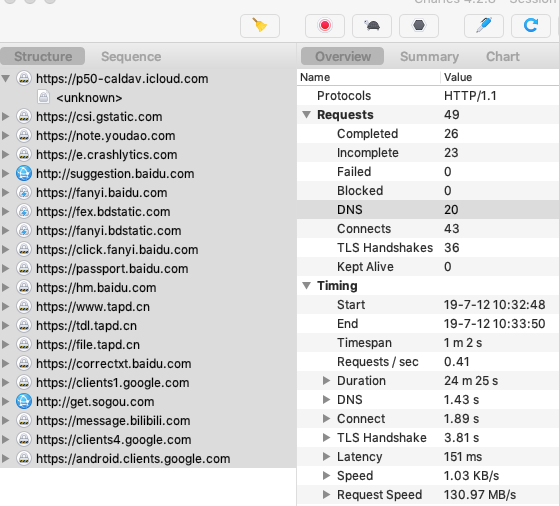559x506 pixels.
Task: Collapse the p50-caldav.icloud.com node
Action: click(6, 78)
